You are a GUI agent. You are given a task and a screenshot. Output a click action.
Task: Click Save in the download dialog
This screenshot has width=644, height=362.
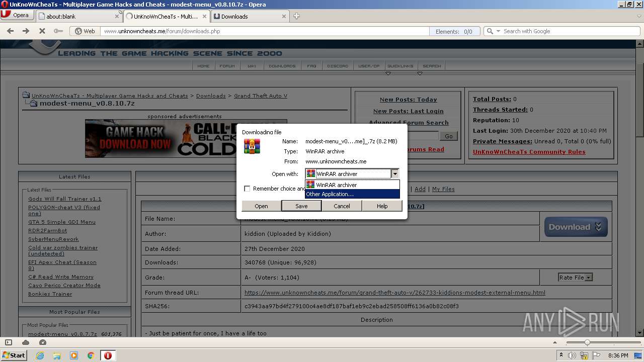click(301, 206)
